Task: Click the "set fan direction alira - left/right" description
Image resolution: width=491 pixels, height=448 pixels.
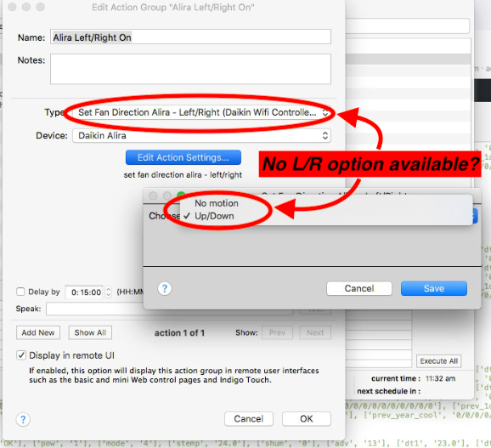Action: [183, 175]
